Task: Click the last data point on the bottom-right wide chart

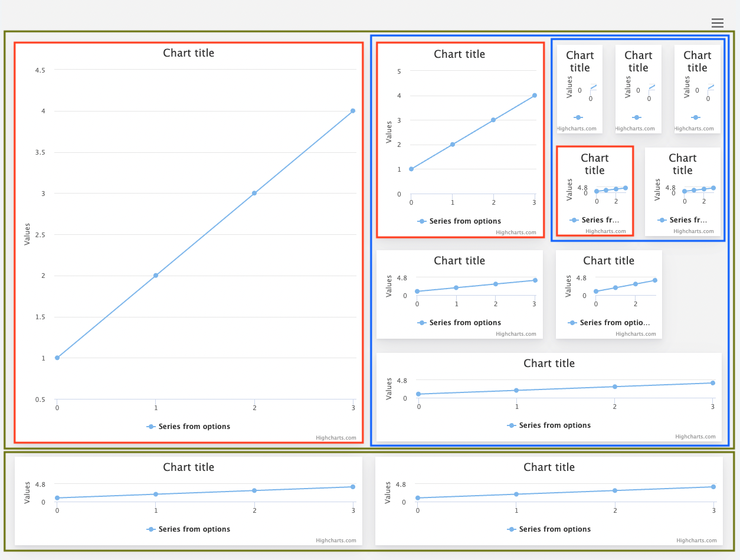Action: [713, 486]
